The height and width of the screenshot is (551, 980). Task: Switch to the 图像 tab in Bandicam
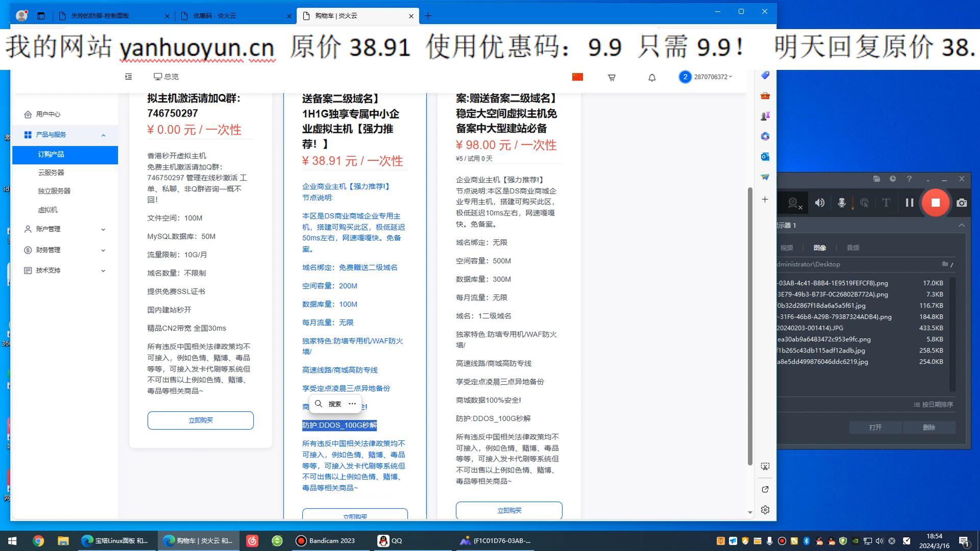(820, 247)
